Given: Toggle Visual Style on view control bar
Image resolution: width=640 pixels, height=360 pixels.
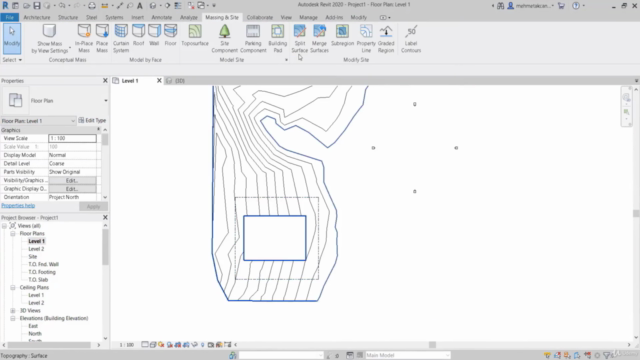Looking at the screenshot, I should pos(153,345).
